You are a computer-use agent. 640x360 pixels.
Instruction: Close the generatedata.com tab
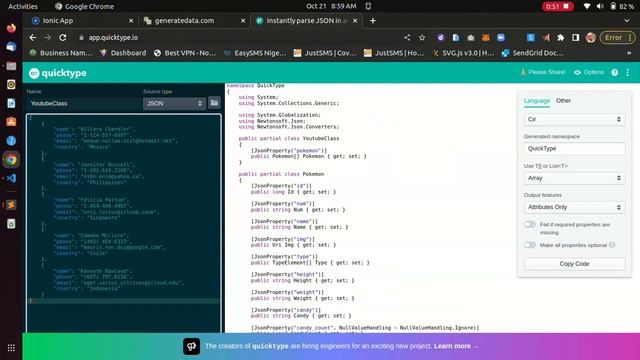coord(243,20)
